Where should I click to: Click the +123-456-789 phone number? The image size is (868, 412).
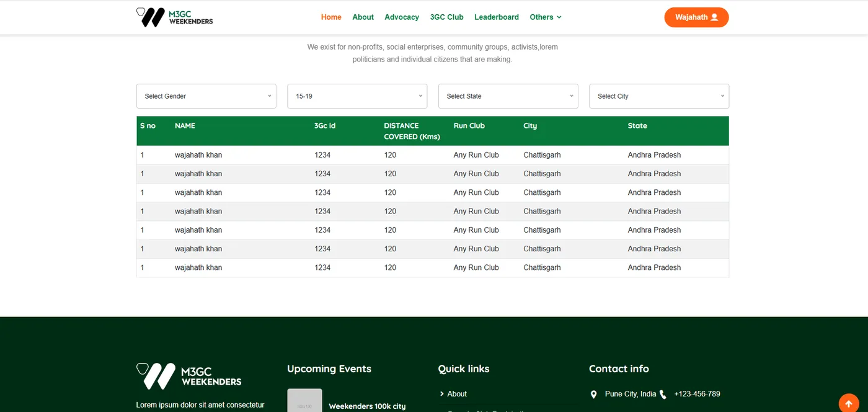point(697,394)
